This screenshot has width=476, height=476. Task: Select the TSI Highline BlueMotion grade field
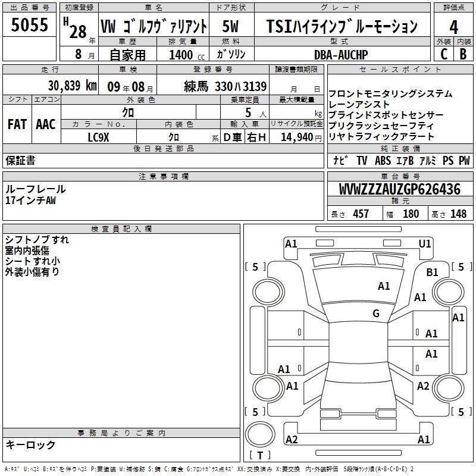[x=342, y=27]
